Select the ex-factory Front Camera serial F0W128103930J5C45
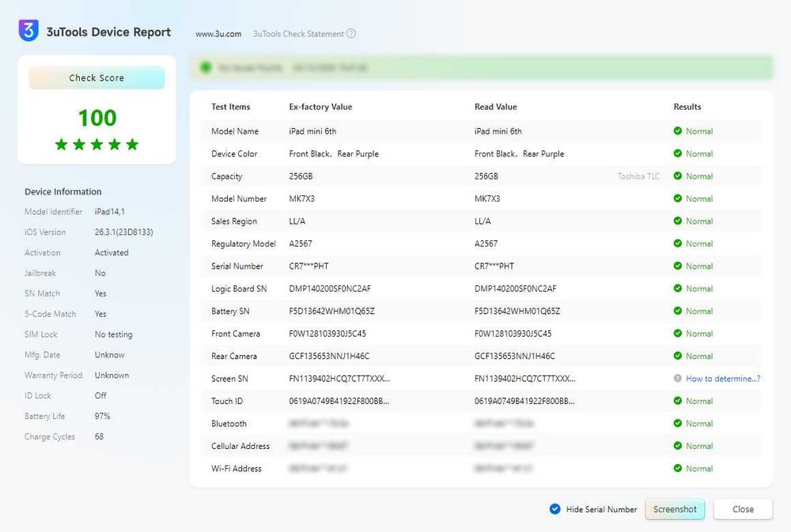 [327, 334]
